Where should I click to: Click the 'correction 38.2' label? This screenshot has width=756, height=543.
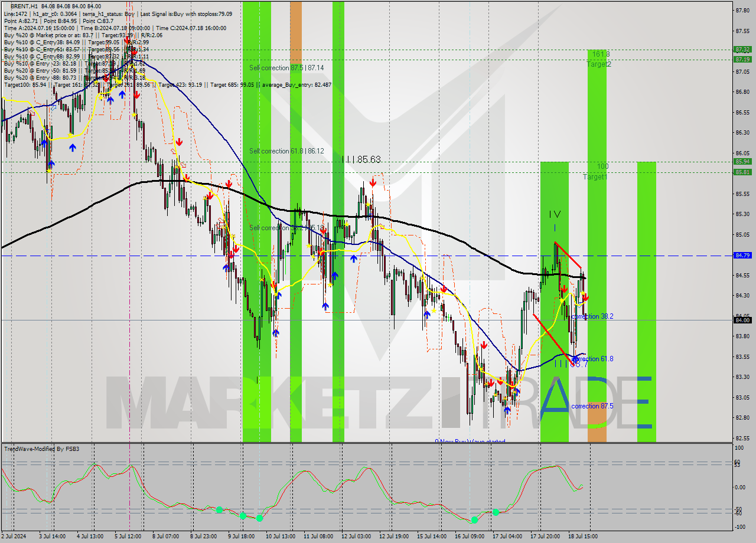click(x=592, y=316)
